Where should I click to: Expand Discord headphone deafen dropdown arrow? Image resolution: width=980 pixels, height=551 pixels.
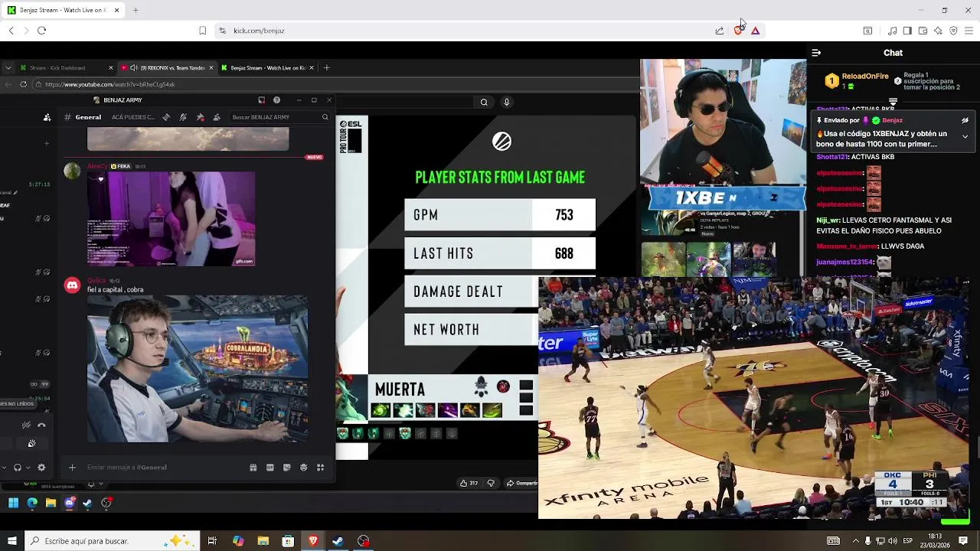[x=28, y=467]
